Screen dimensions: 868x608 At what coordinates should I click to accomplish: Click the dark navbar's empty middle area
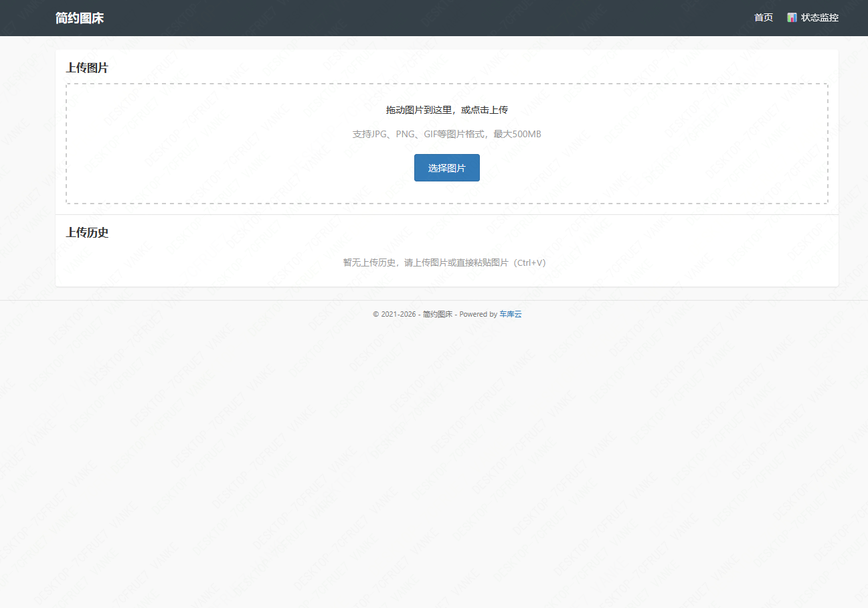(428, 18)
